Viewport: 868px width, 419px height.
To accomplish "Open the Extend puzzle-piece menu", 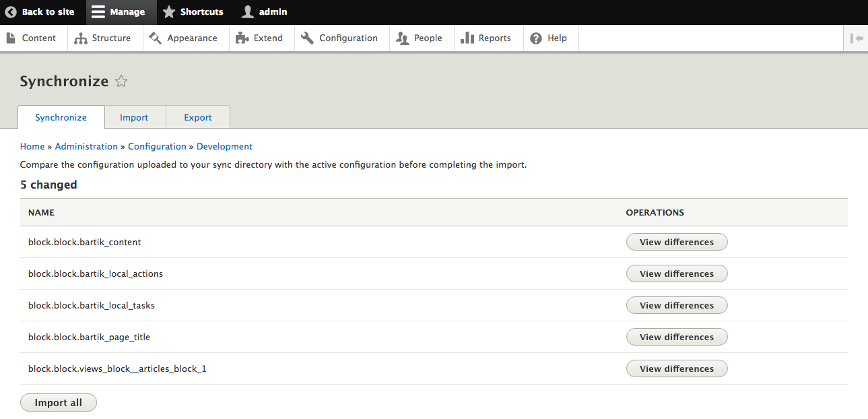I will click(x=259, y=38).
